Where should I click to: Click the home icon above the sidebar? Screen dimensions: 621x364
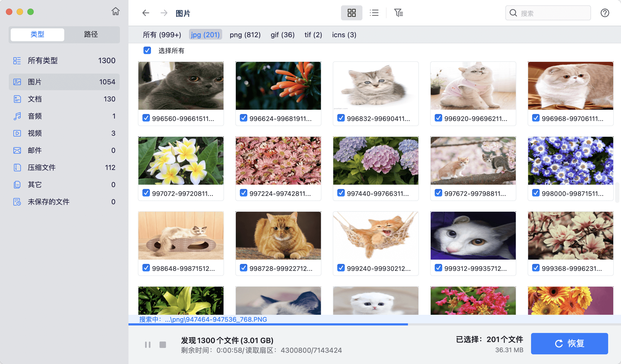[x=115, y=12]
